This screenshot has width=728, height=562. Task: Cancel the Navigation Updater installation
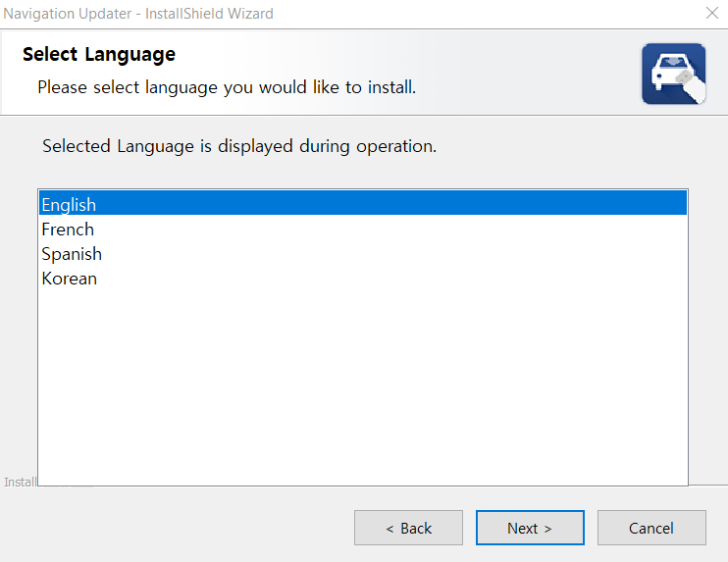tap(651, 528)
